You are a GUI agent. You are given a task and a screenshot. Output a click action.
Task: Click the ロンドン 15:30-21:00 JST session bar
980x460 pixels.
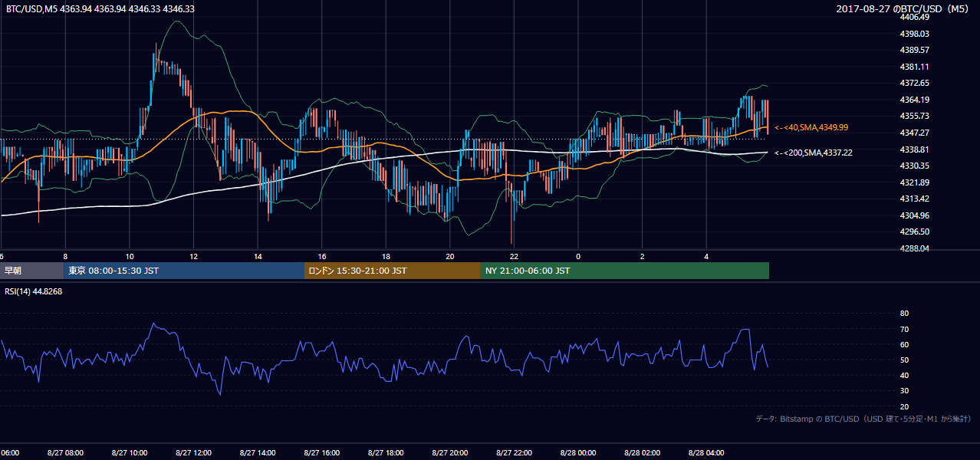pyautogui.click(x=393, y=271)
